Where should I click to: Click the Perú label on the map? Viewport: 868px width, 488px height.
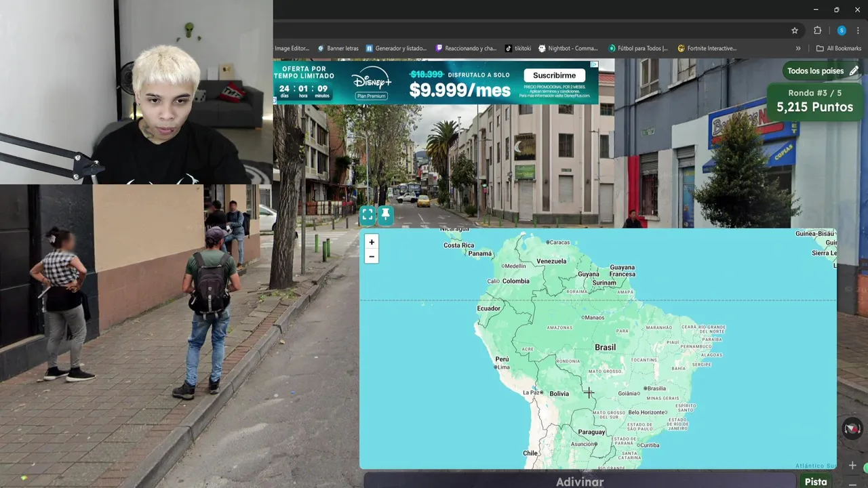coord(502,359)
